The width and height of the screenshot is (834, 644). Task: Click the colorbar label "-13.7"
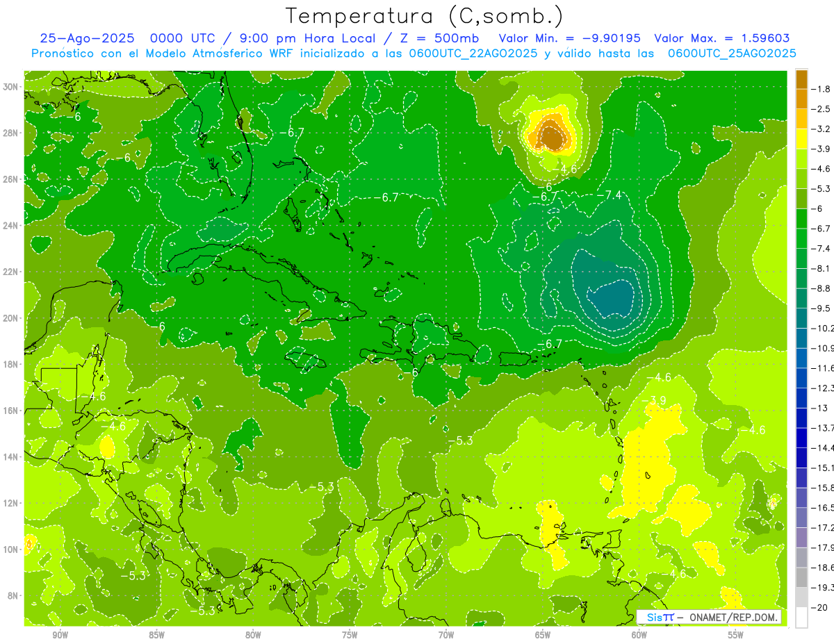[x=823, y=428]
